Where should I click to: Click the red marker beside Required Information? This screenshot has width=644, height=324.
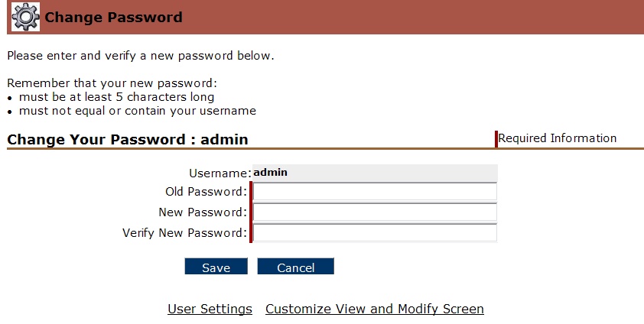tap(496, 138)
